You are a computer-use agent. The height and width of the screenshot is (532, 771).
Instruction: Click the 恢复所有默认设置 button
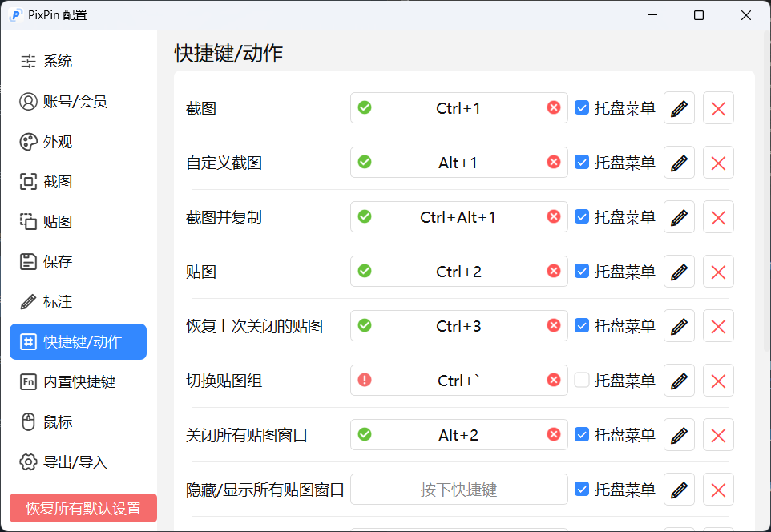83,507
